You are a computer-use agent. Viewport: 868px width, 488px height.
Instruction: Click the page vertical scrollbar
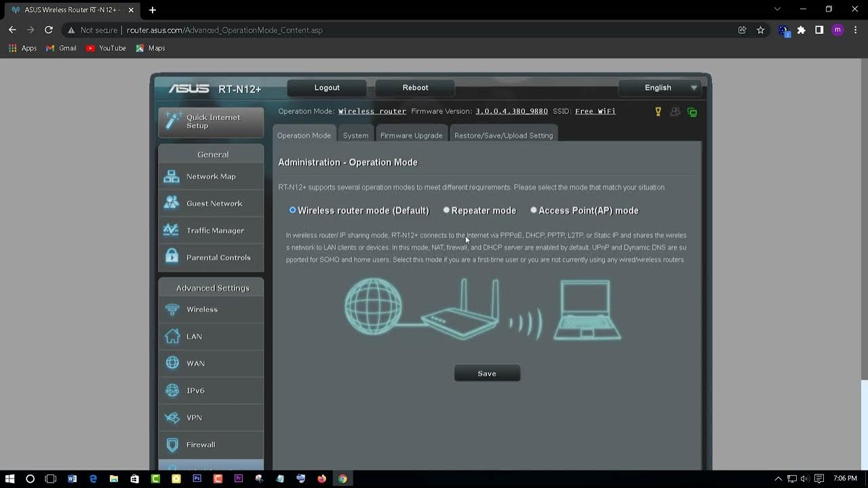point(864,219)
